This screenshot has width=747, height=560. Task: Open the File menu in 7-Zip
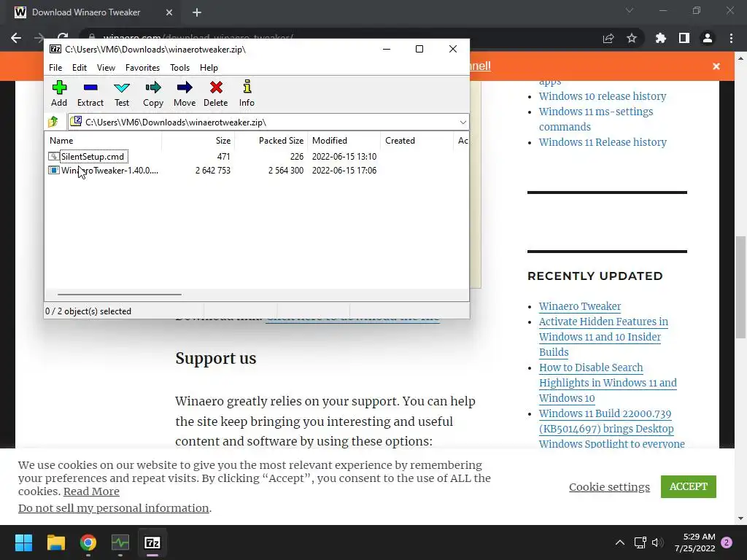pos(55,68)
